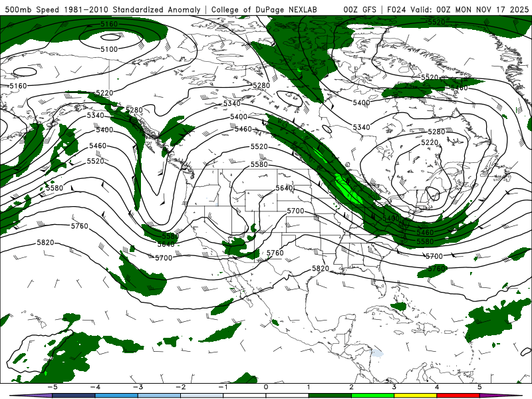This screenshot has width=532, height=399.
Task: Click the purple arrow at the colorbar's positive end
Action: point(501,396)
